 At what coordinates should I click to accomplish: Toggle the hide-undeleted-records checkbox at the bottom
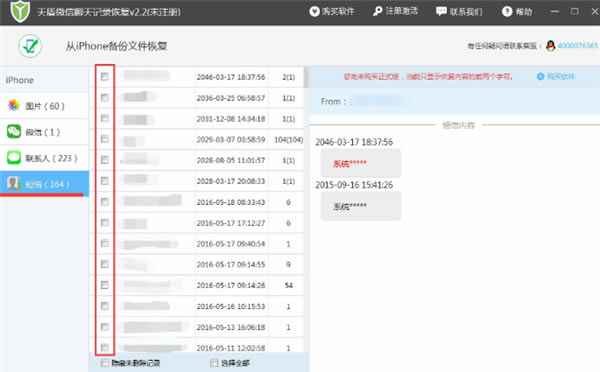pyautogui.click(x=104, y=363)
